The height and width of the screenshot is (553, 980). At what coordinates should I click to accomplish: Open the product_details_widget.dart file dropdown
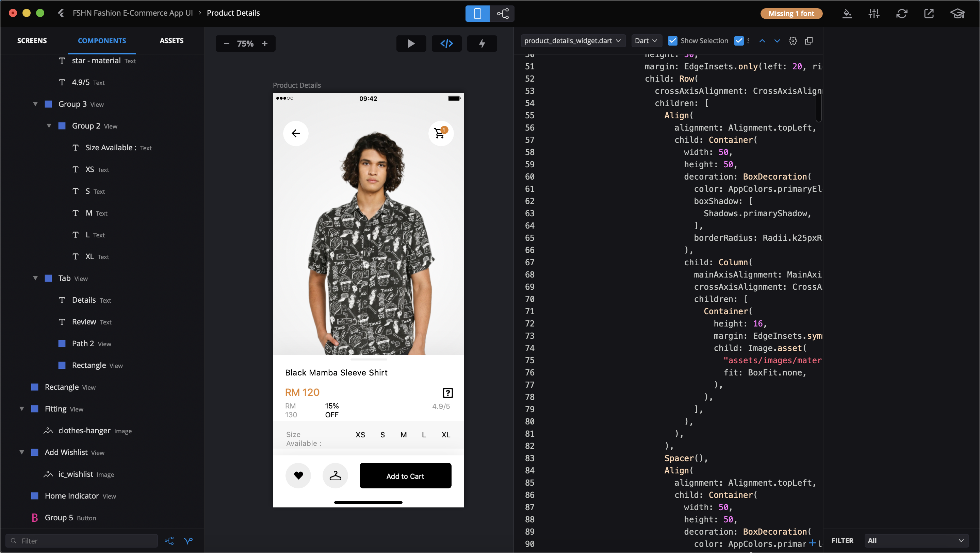[x=573, y=41]
